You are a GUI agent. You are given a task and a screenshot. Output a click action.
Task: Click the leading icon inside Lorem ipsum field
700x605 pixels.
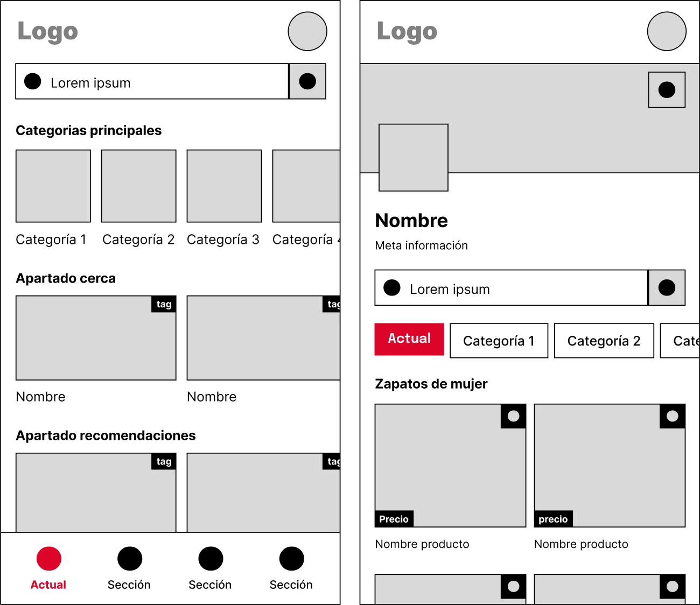33,81
